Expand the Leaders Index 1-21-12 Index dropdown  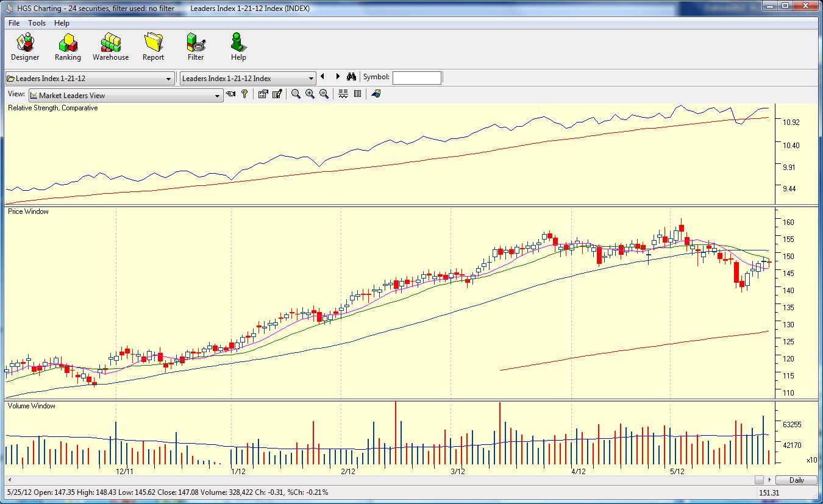coord(311,79)
